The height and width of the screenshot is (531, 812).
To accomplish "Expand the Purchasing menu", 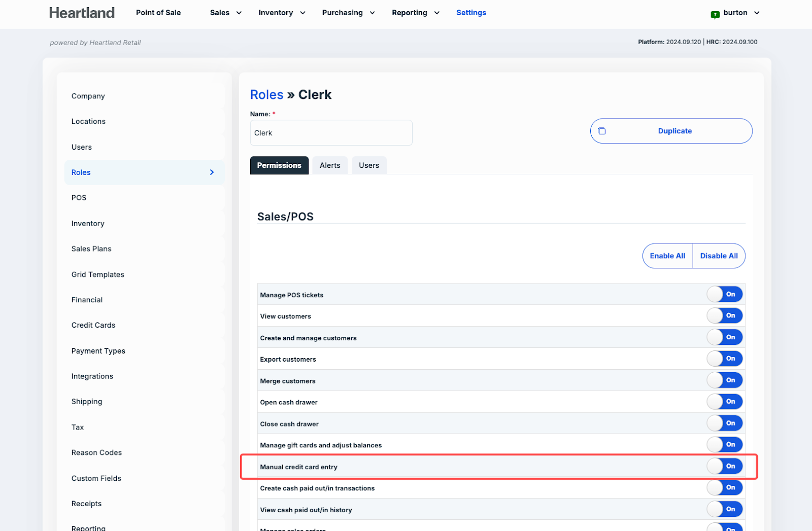I will point(348,13).
